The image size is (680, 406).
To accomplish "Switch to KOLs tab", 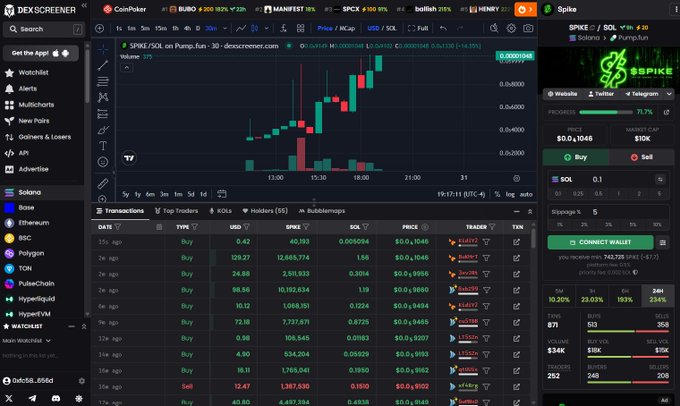I will coord(220,211).
